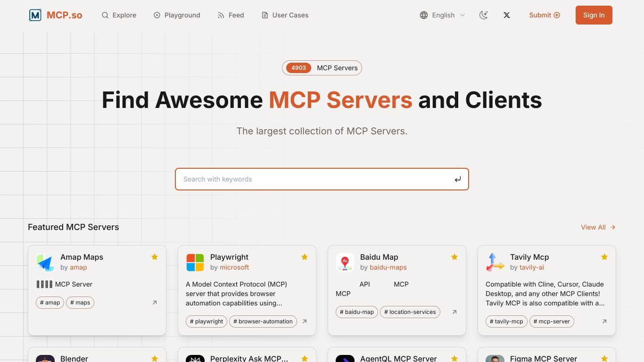Open the Amap Maps card title

coord(82,257)
